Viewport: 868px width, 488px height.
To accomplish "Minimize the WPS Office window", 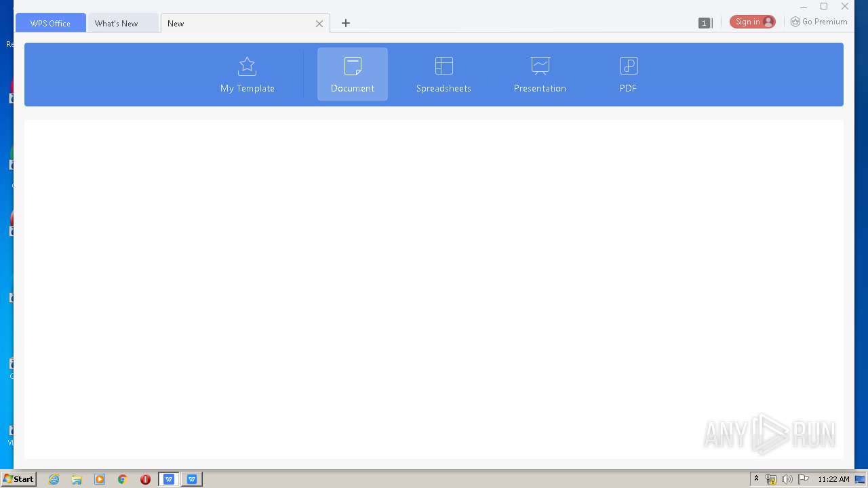I will 804,7.
